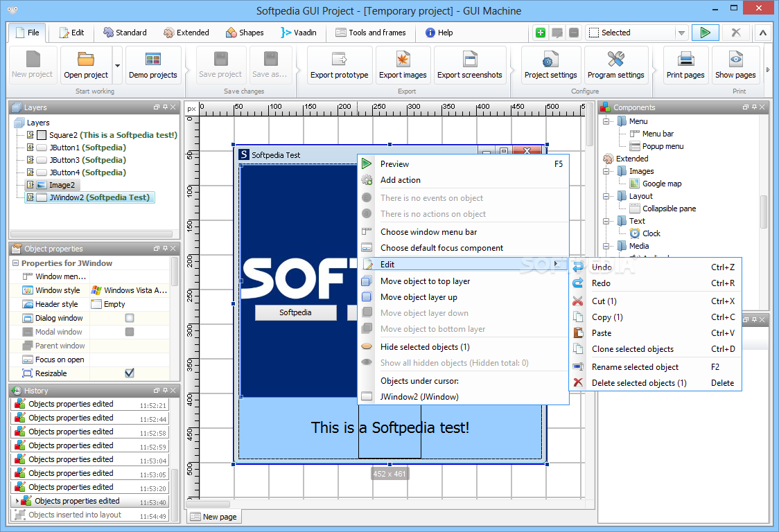The height and width of the screenshot is (532, 779).
Task: Open Program settings
Action: (x=616, y=65)
